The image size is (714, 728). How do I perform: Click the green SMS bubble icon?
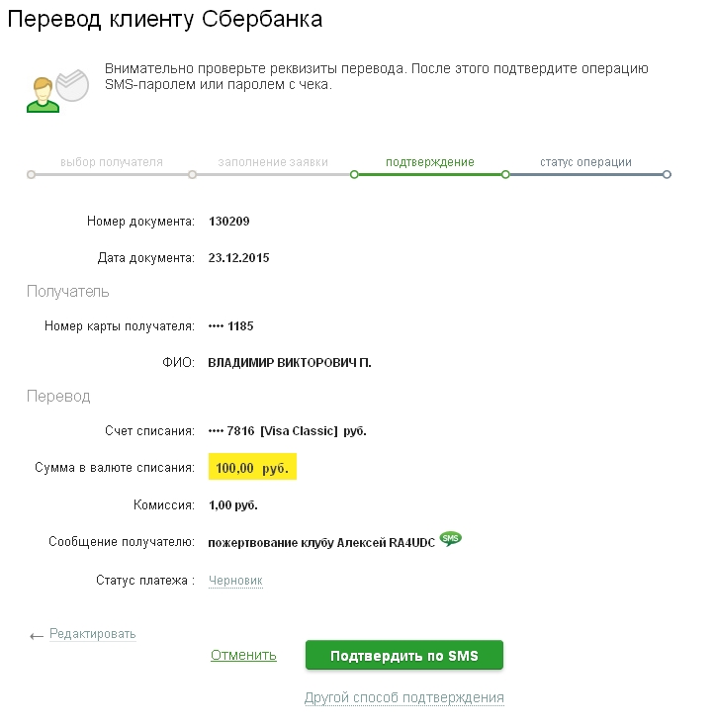(x=451, y=539)
